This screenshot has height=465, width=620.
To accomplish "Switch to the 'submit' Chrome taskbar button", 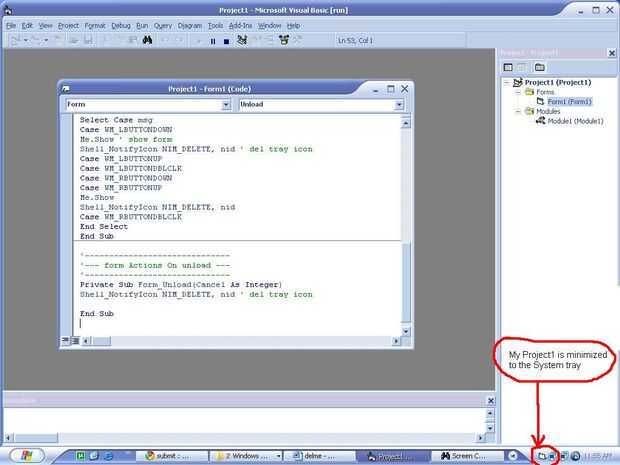I will 171,456.
